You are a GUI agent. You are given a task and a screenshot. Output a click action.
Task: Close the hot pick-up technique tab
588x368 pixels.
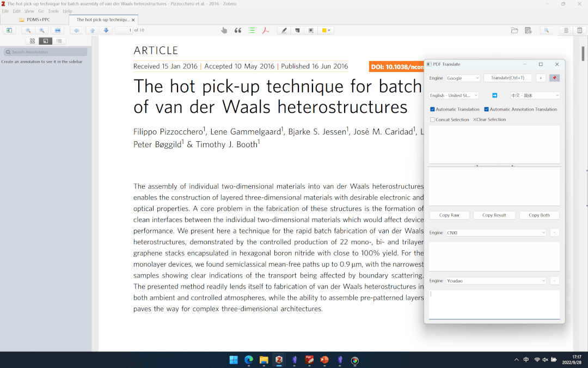pyautogui.click(x=133, y=20)
